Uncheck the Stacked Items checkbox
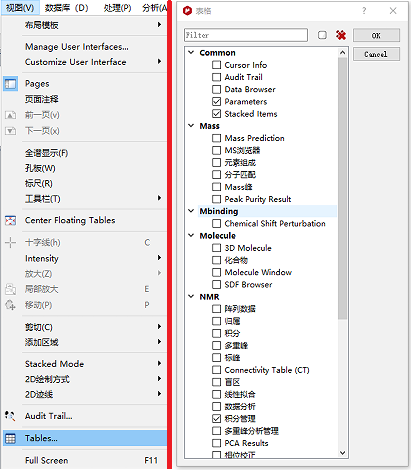 216,114
